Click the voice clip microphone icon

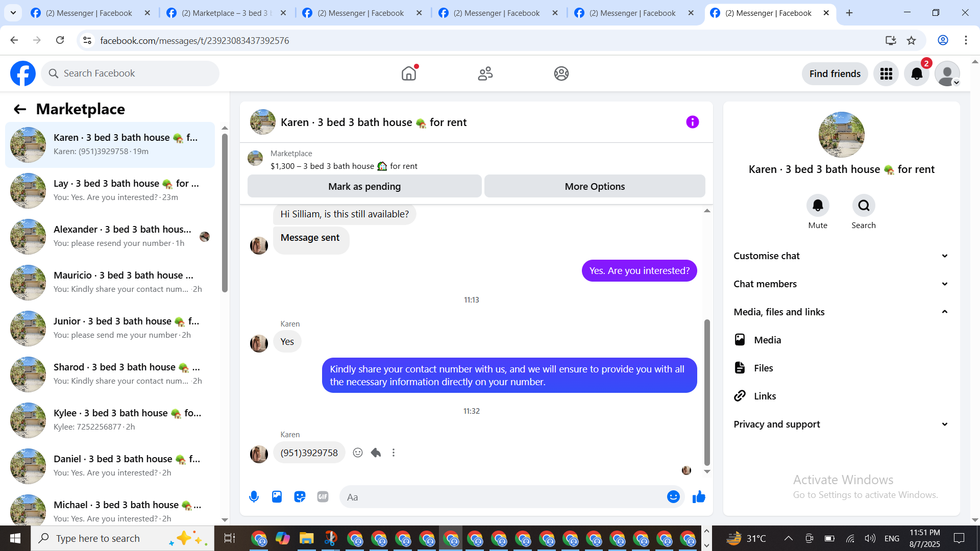coord(254,496)
